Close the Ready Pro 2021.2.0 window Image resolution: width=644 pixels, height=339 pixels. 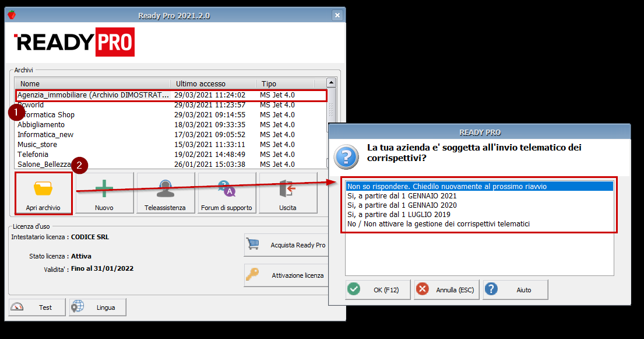(337, 15)
